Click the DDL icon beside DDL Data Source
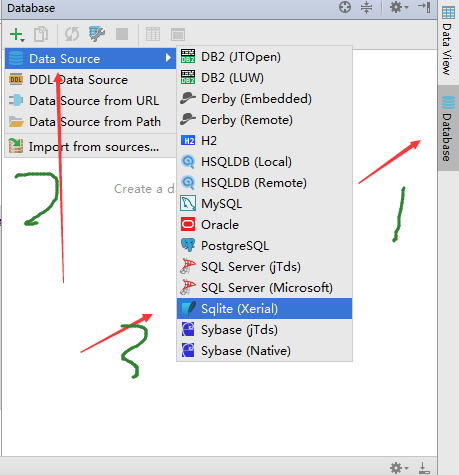The height and width of the screenshot is (475, 459). pos(16,79)
